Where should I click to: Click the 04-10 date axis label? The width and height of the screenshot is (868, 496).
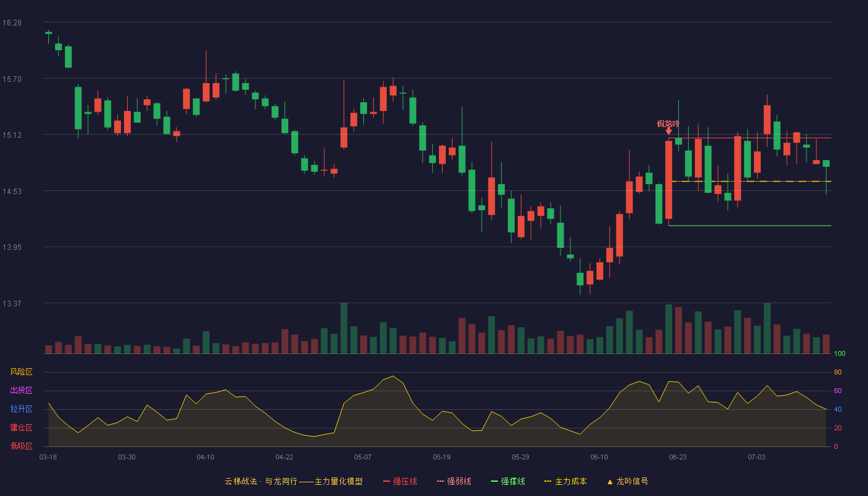tap(205, 457)
